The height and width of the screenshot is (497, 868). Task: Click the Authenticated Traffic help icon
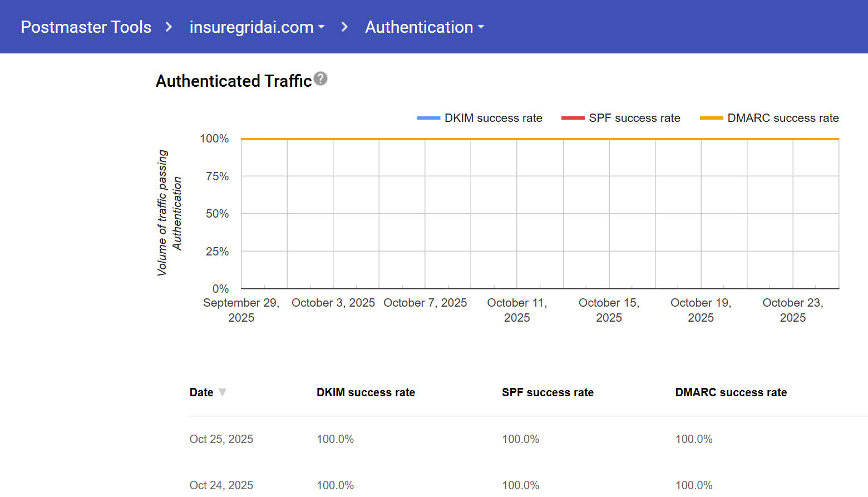tap(320, 79)
